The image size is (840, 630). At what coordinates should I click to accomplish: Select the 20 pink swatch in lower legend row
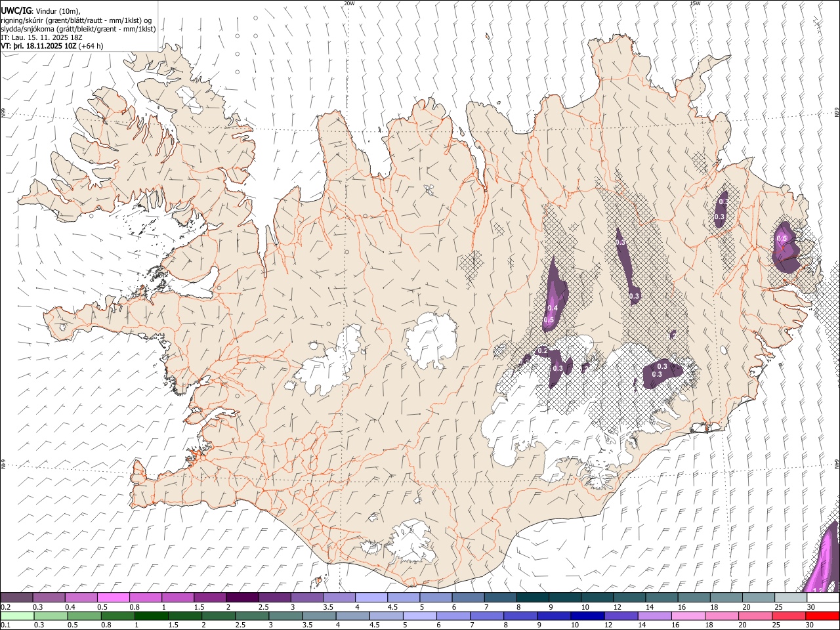click(x=755, y=616)
